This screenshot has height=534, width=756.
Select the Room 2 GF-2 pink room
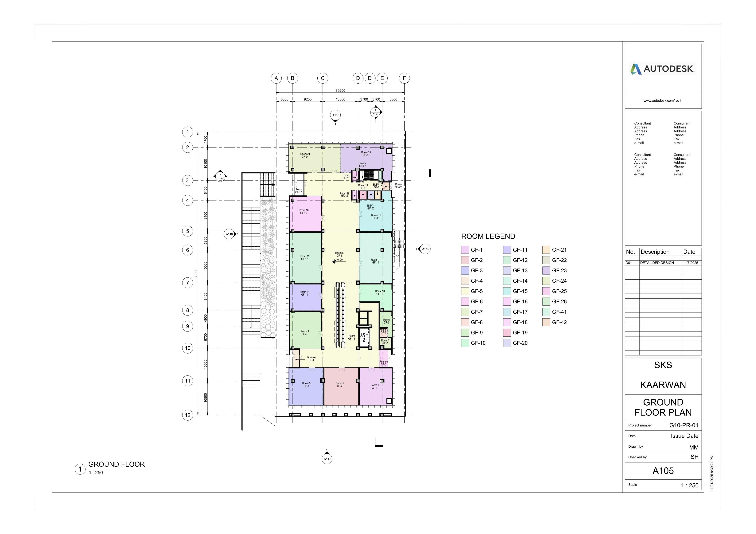click(x=340, y=385)
